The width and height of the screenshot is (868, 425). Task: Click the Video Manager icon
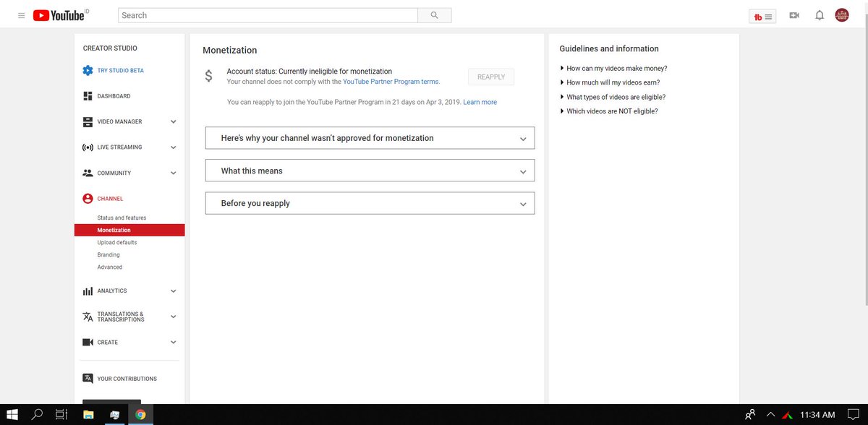coord(88,121)
